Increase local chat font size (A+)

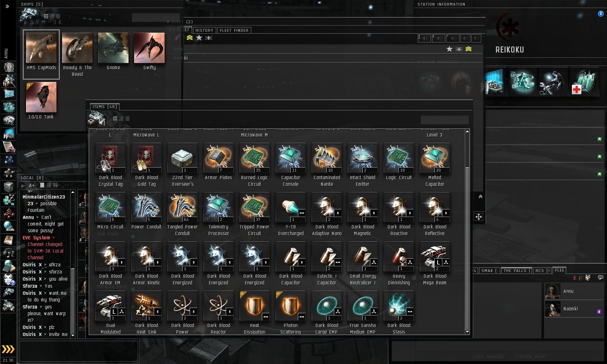pos(32,185)
